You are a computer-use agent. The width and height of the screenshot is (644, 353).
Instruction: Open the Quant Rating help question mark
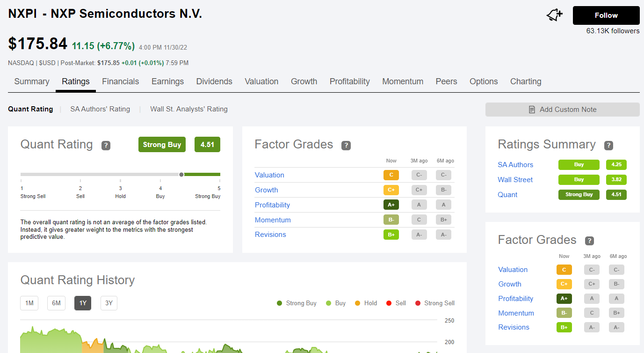point(106,145)
